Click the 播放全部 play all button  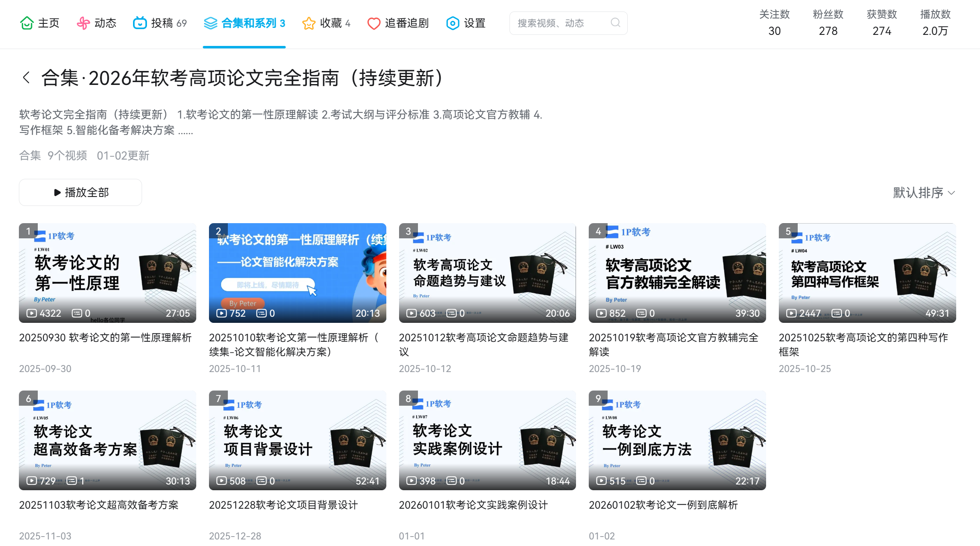(x=80, y=192)
